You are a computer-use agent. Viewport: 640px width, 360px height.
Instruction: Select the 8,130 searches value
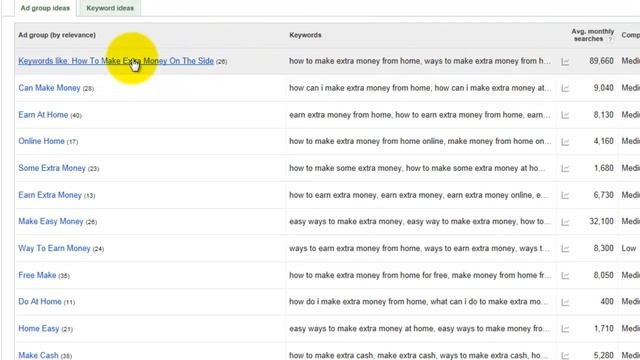603,115
